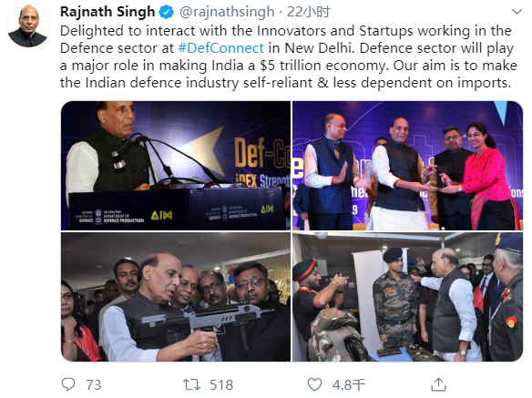532x398 pixels.
Task: Open the #DefConnect hashtag link
Action: [220, 48]
